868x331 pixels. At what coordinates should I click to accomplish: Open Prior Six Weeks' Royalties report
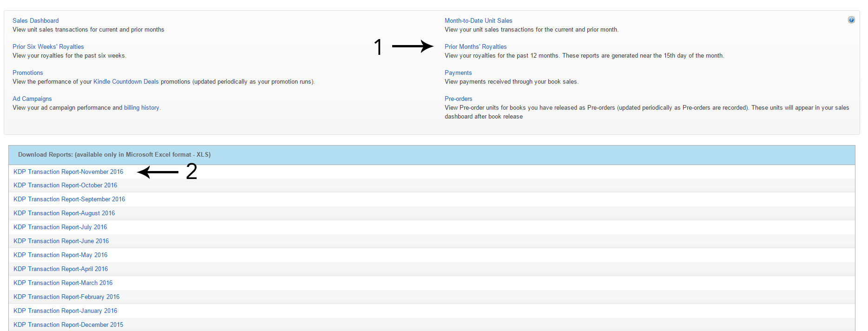pos(48,46)
